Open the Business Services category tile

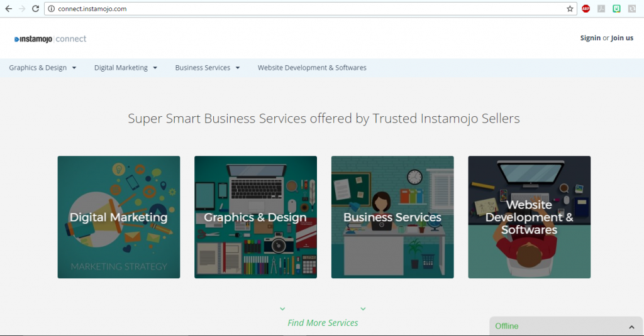point(392,217)
